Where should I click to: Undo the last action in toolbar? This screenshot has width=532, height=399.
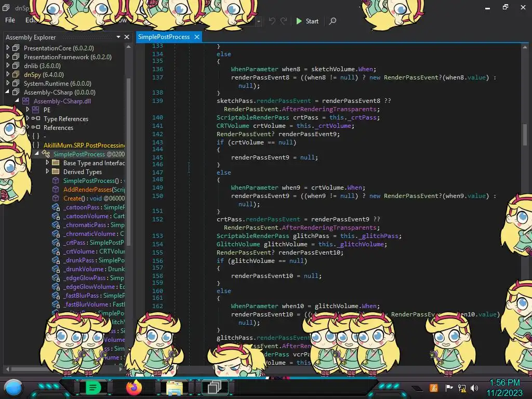[x=272, y=21]
